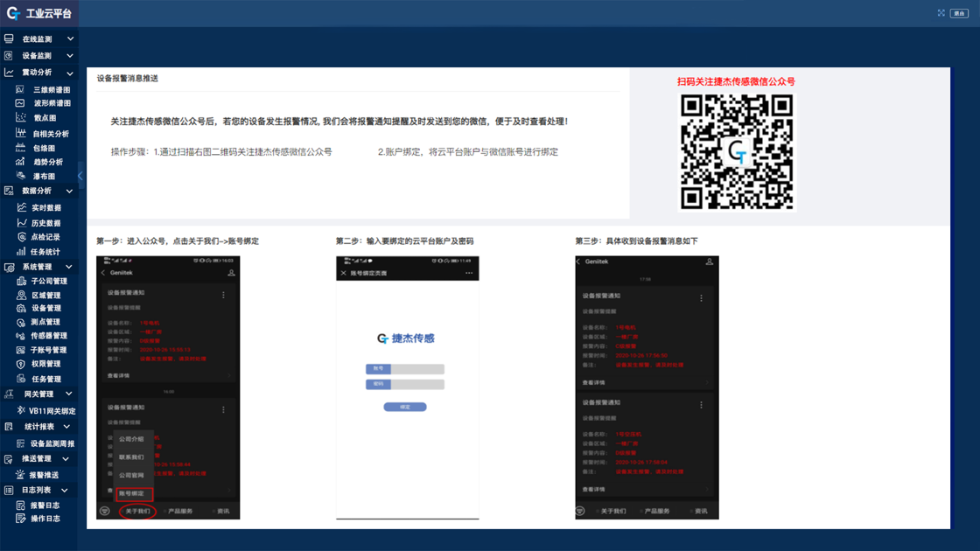Collapse the 统计报表 group chevron
The height and width of the screenshot is (551, 980).
(66, 427)
